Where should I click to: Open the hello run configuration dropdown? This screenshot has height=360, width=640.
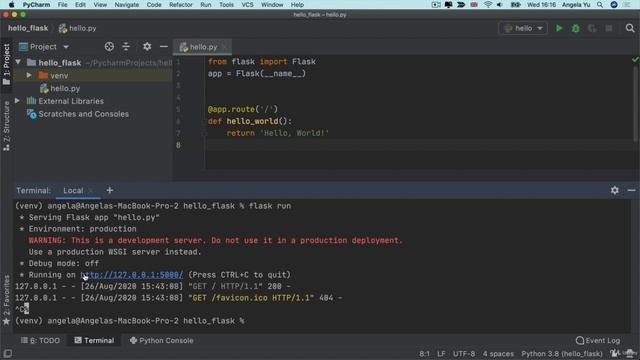click(x=523, y=28)
